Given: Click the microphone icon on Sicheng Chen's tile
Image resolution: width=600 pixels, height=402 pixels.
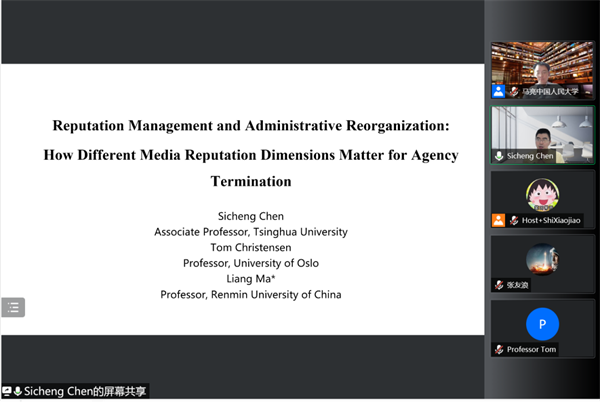Looking at the screenshot, I should pyautogui.click(x=499, y=156).
